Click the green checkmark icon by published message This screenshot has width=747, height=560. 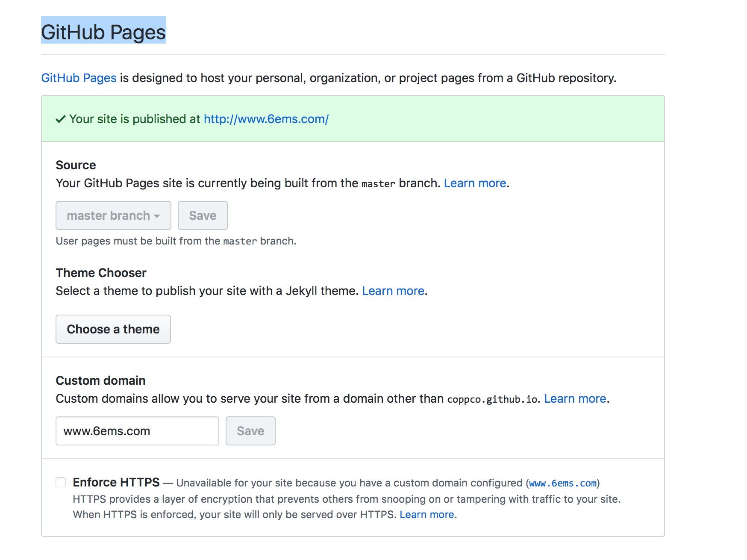[61, 119]
